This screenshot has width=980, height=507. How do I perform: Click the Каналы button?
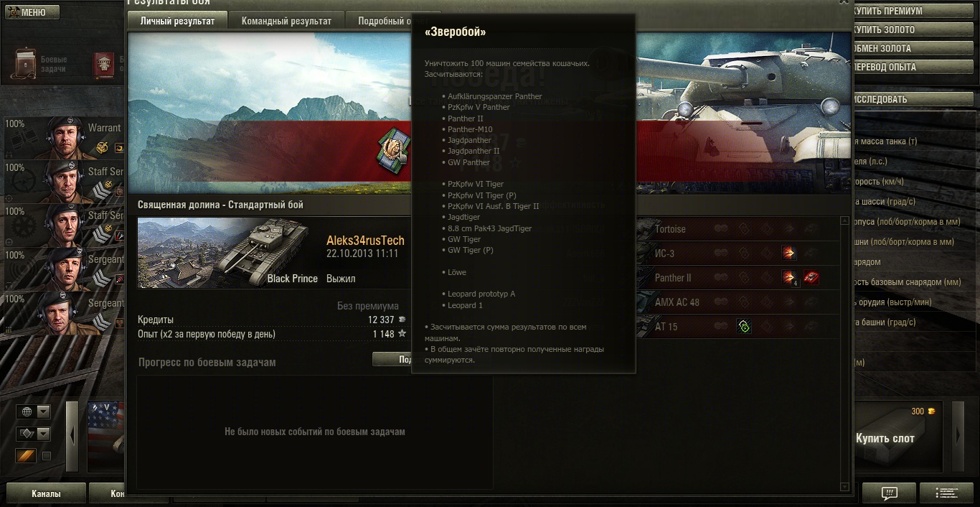(x=46, y=493)
